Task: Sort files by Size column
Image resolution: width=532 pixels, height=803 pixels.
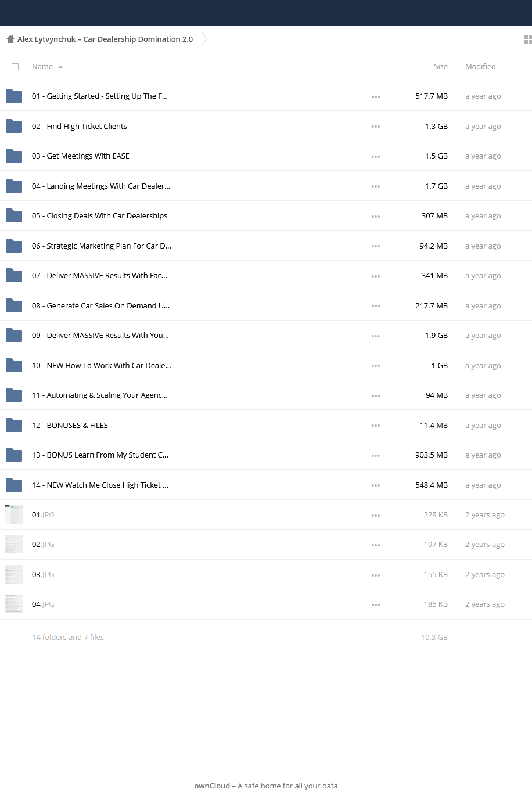Action: click(441, 67)
